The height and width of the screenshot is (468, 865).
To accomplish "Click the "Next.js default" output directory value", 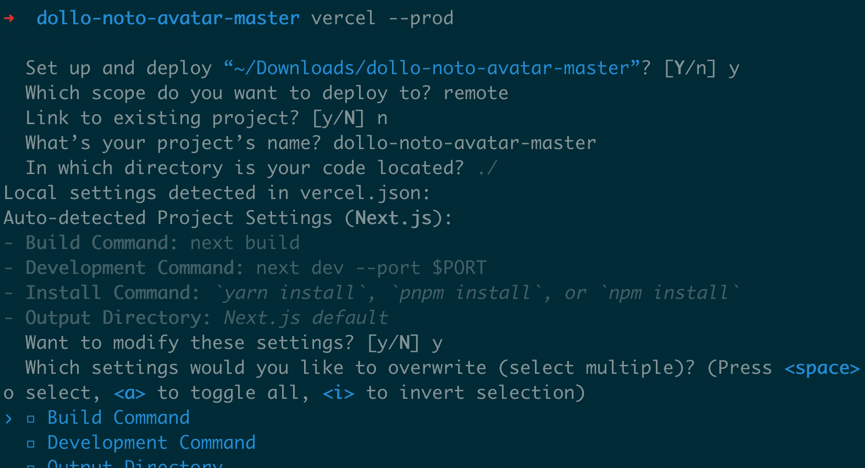I will pyautogui.click(x=305, y=318).
